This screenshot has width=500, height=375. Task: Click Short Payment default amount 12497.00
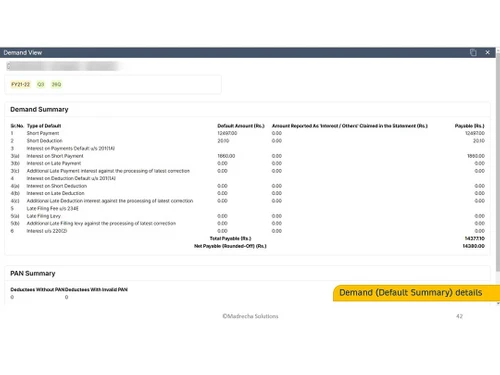(x=227, y=133)
